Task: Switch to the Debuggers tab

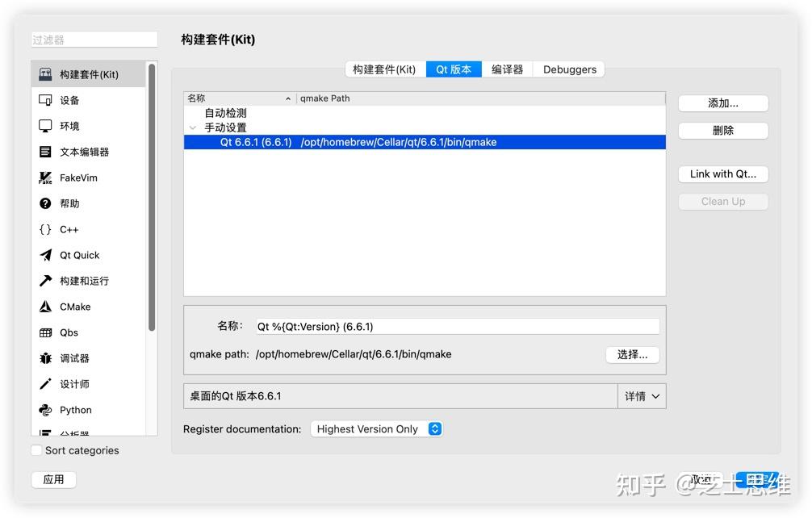Action: [x=569, y=69]
